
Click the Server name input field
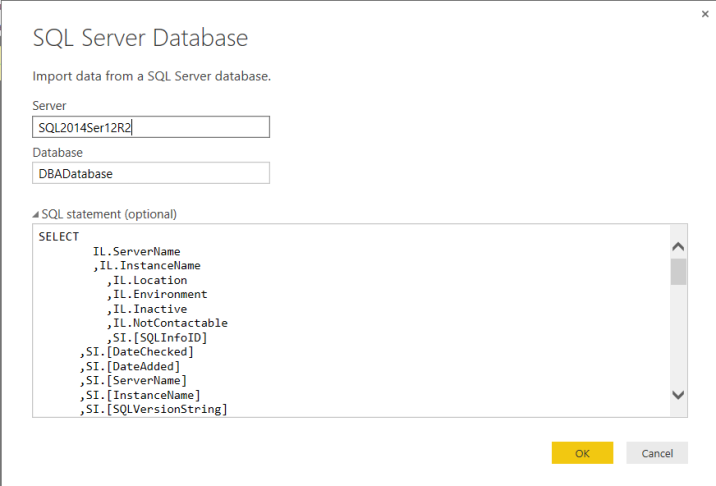pyautogui.click(x=151, y=127)
